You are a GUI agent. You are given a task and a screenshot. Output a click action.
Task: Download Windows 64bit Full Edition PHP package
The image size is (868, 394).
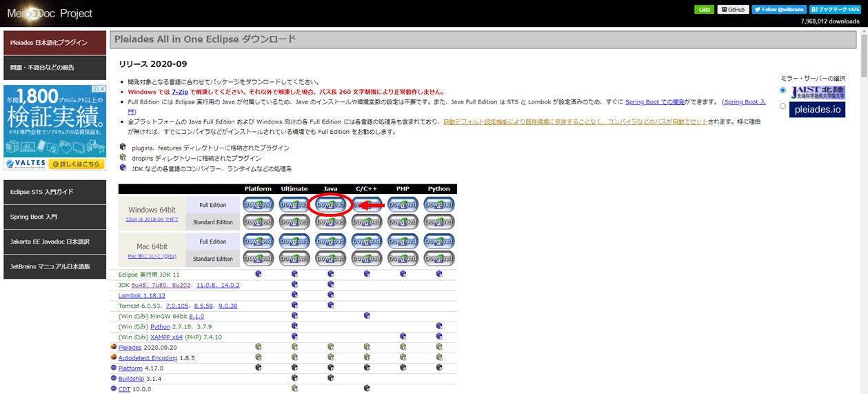[x=403, y=204]
